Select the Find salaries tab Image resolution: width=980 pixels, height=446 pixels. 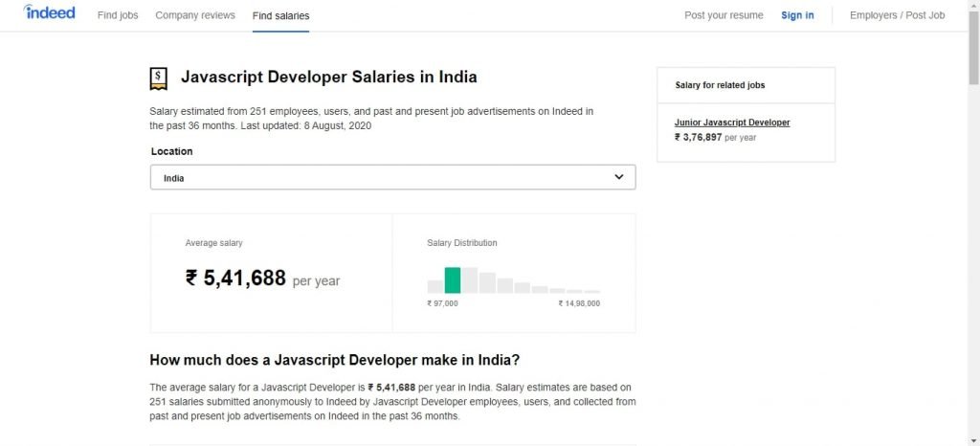click(x=280, y=15)
